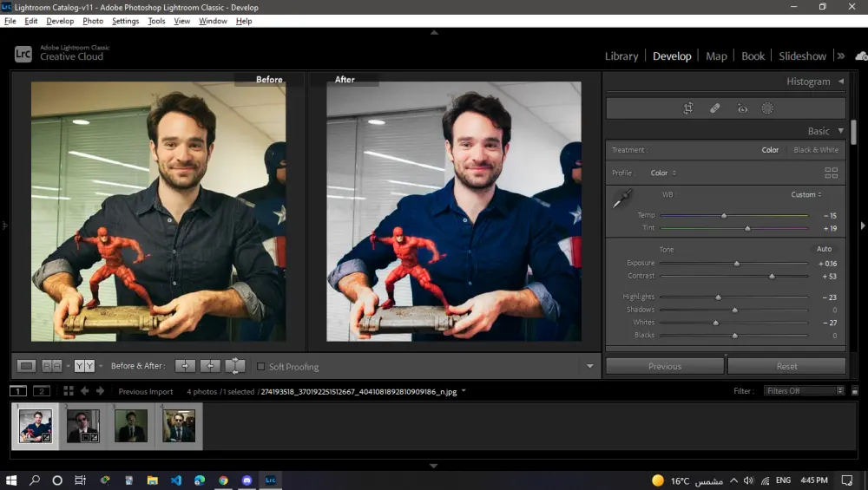The width and height of the screenshot is (868, 490).
Task: Click the second window 2 button
Action: tap(42, 391)
